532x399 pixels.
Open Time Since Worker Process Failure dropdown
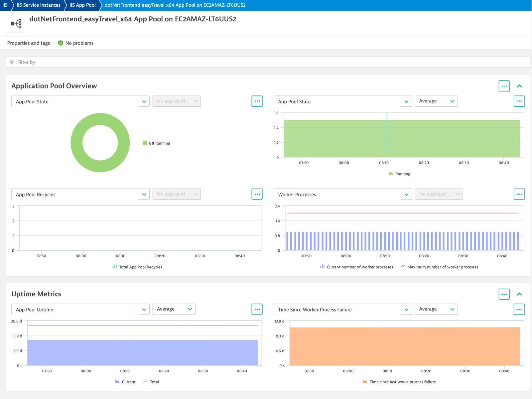(x=343, y=310)
